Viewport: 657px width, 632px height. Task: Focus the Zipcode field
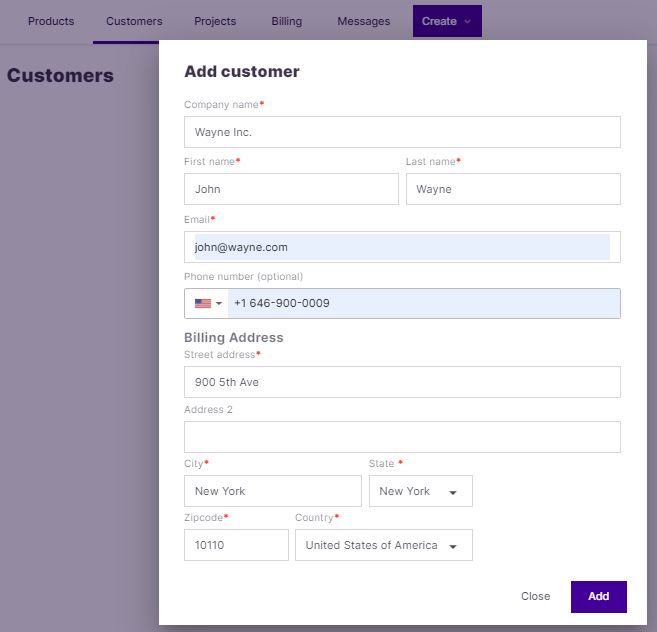click(x=236, y=545)
